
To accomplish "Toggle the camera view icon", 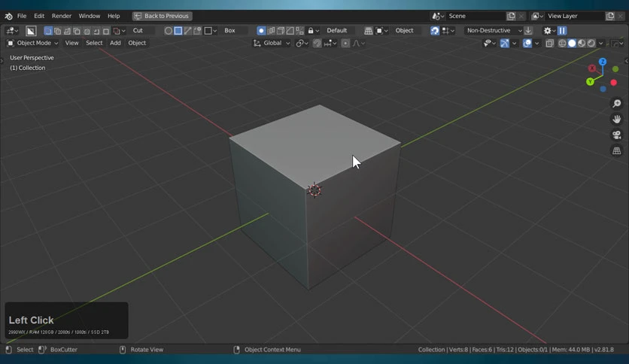I will tap(616, 135).
